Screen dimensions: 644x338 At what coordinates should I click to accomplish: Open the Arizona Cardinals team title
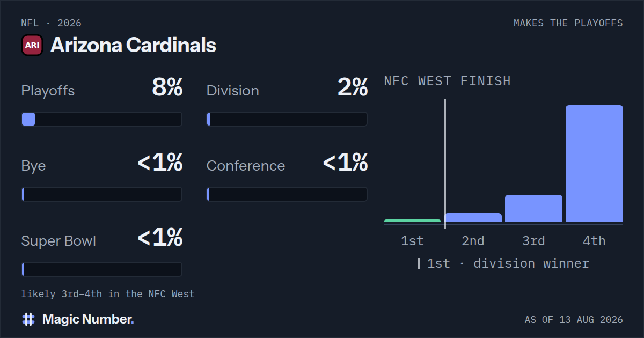(133, 45)
